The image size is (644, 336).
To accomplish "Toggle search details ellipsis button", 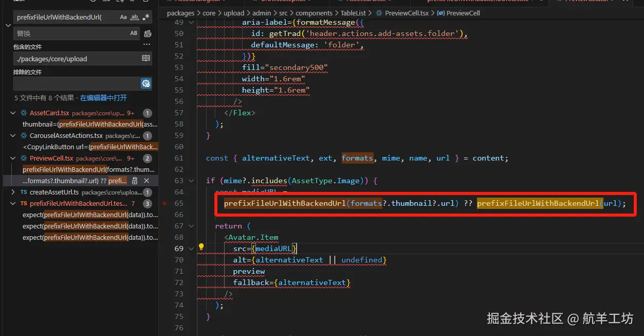I will click(146, 45).
